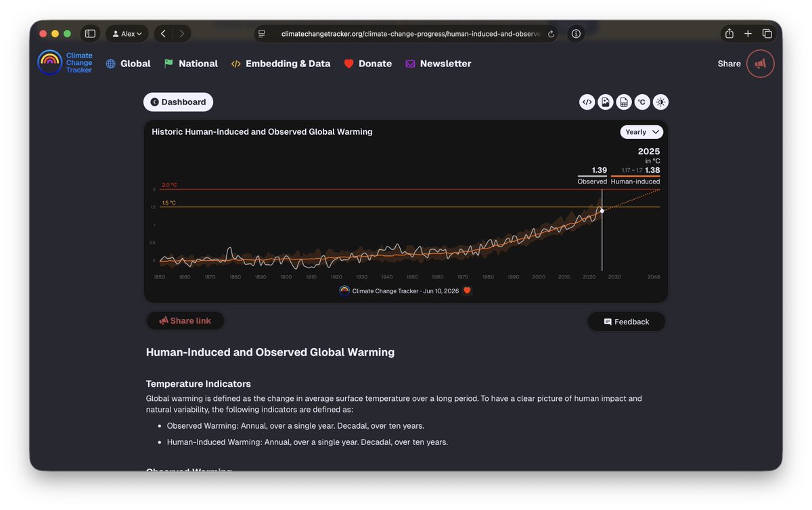
Task: Click the Human-Induced Warming bullet item
Action: pyautogui.click(x=307, y=442)
